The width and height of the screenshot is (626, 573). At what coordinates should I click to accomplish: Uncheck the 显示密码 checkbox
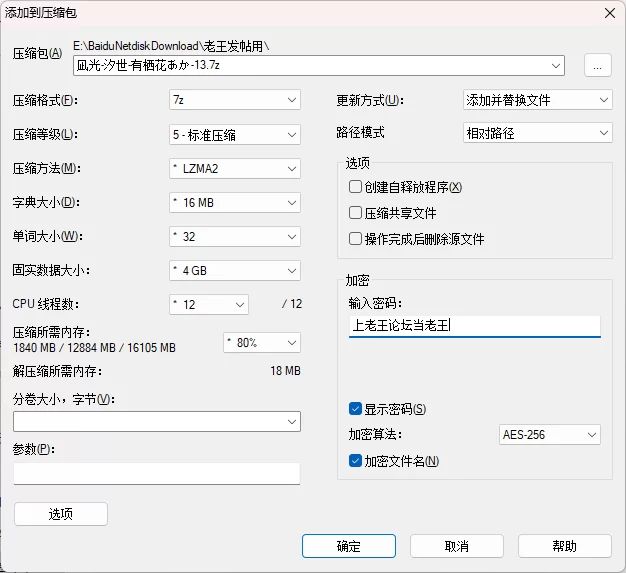[355, 409]
